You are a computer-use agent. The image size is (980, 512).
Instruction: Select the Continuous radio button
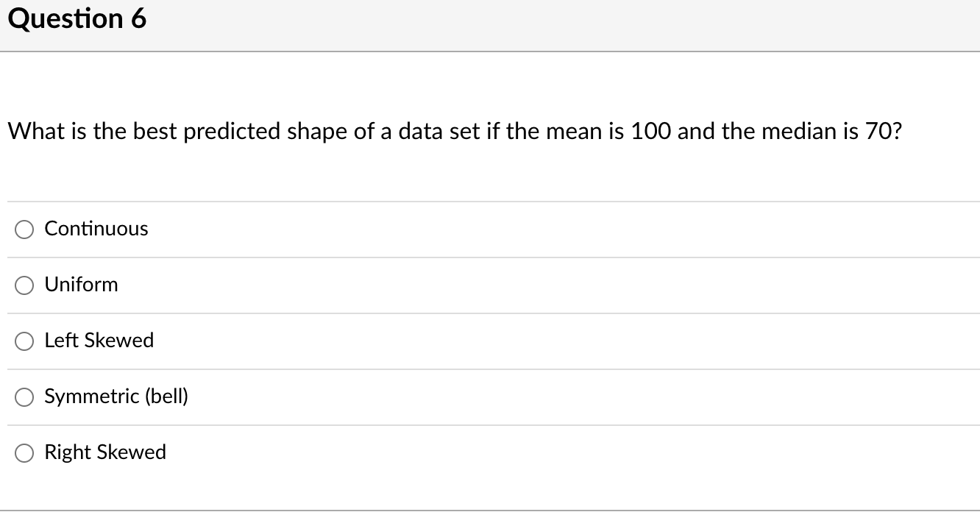tap(24, 229)
